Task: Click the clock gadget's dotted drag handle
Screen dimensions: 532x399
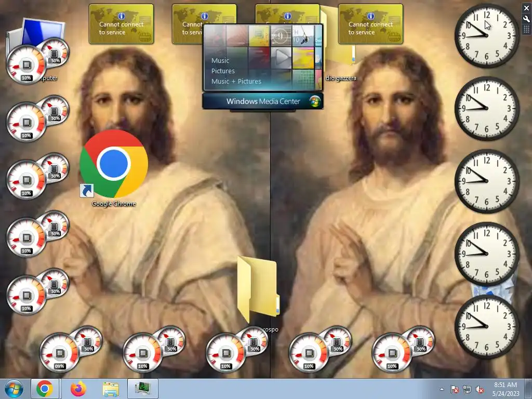Action: coord(527,30)
